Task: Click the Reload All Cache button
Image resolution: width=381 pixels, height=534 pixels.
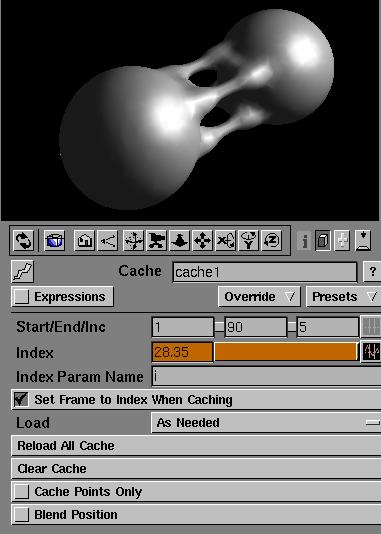Action: (196, 445)
